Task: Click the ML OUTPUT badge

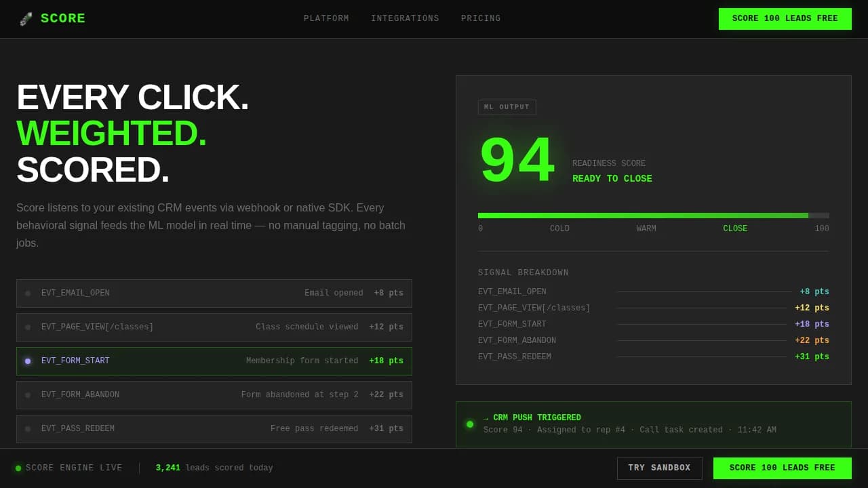Action: tap(507, 107)
